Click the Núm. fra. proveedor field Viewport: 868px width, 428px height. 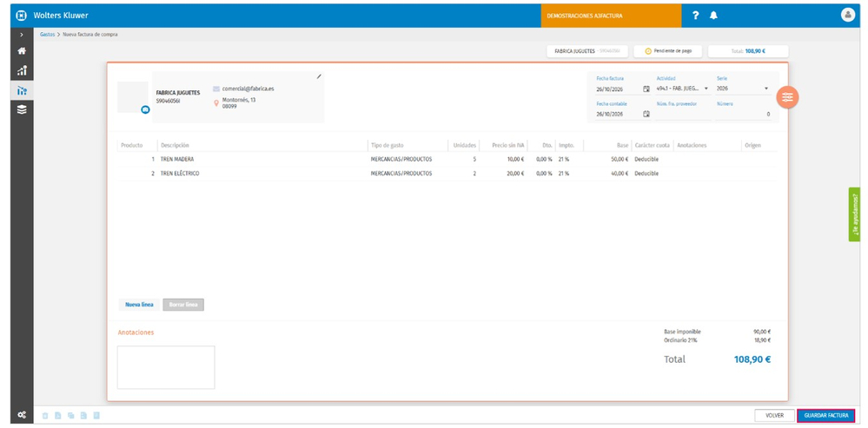(683, 114)
